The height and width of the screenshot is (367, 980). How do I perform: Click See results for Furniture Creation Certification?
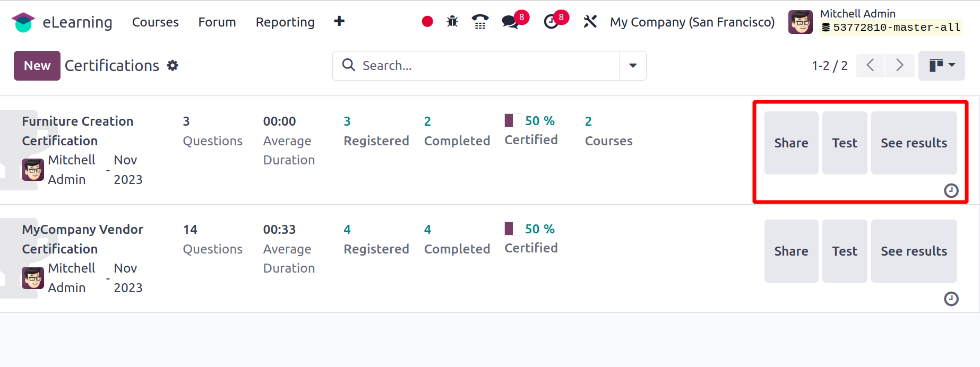[x=914, y=143]
